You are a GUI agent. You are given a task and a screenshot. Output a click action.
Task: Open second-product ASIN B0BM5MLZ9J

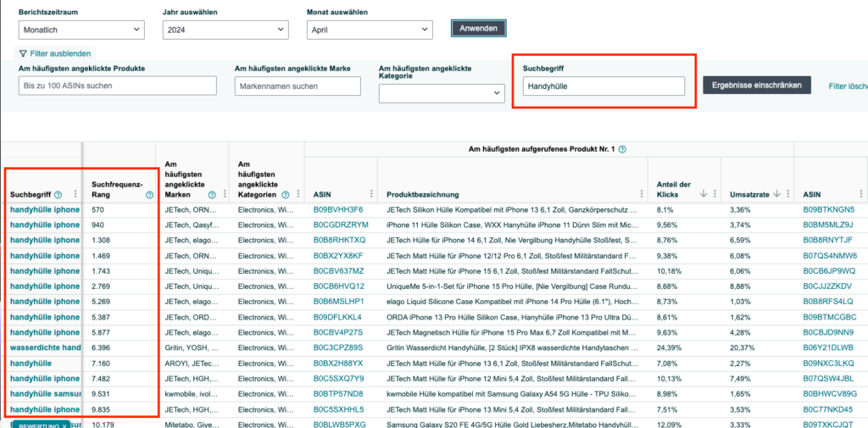tap(828, 225)
